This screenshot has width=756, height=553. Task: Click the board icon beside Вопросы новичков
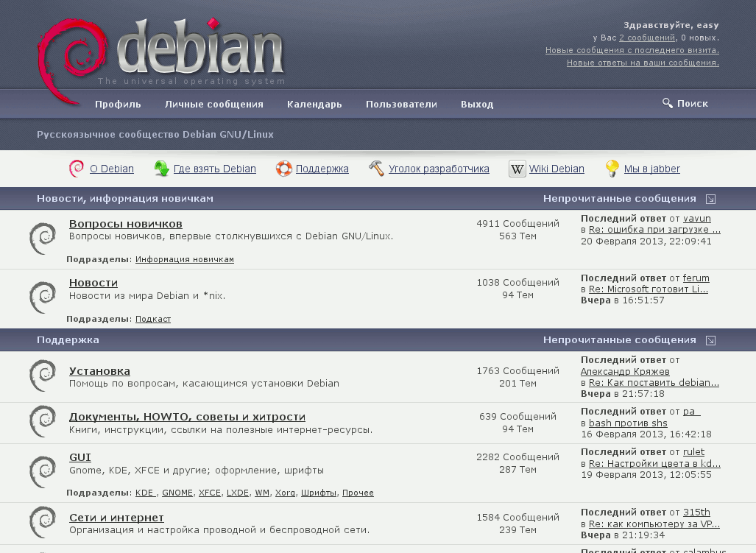43,238
